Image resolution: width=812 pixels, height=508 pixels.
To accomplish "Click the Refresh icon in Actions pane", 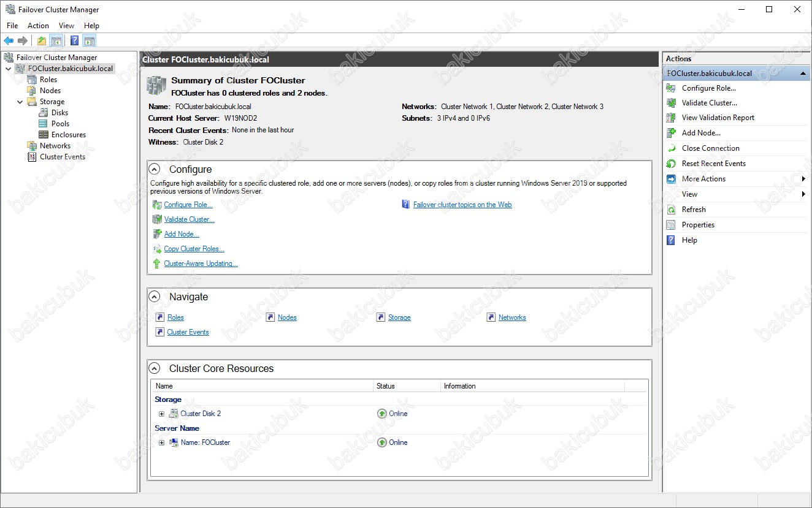I will click(671, 210).
